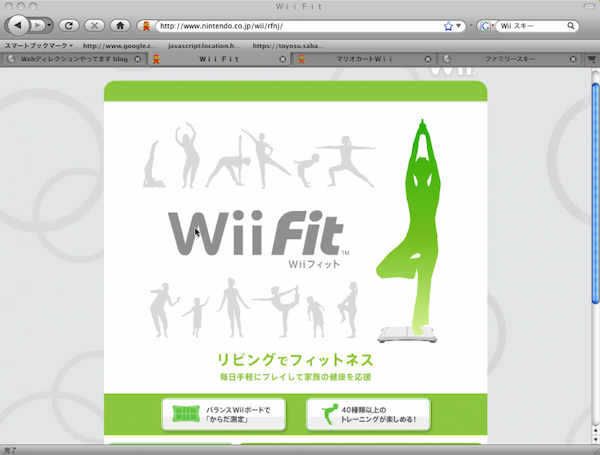Click the Mario favicon on Wii Fit tab
The height and width of the screenshot is (455, 600).
156,59
